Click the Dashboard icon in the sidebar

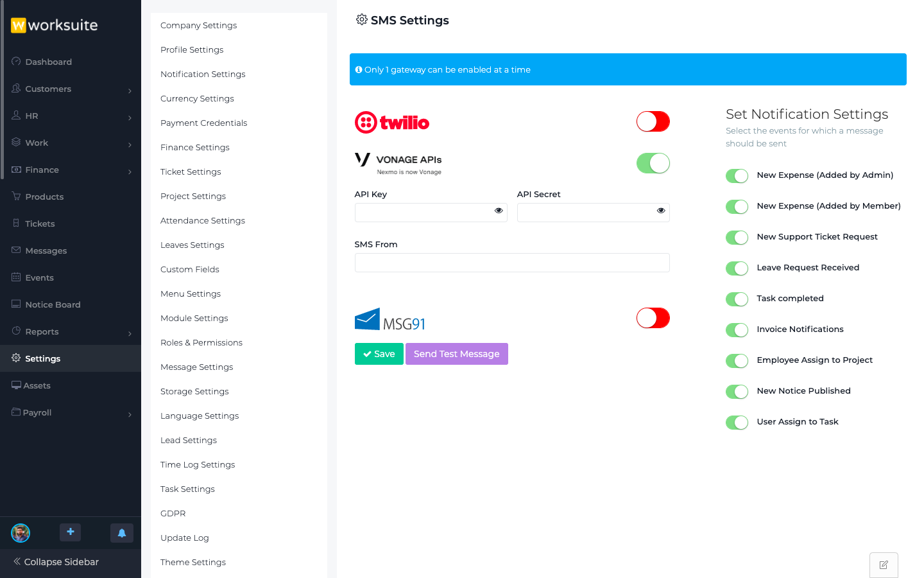[x=16, y=62]
